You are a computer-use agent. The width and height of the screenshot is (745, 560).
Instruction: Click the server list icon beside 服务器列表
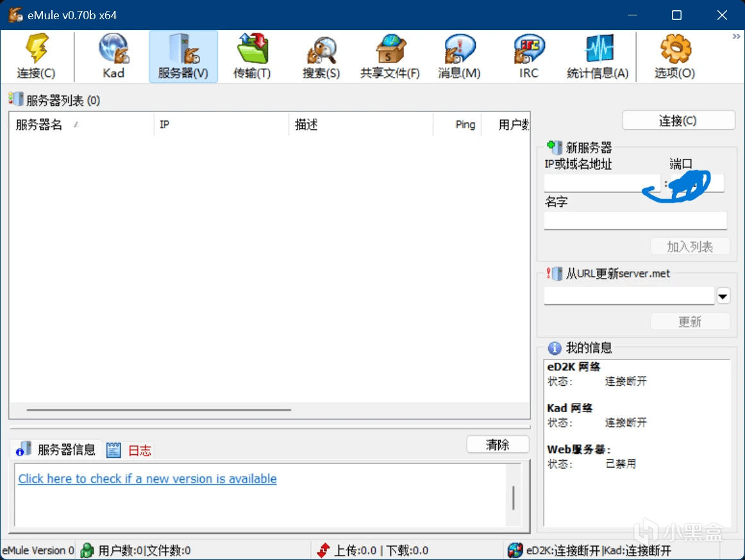click(15, 99)
